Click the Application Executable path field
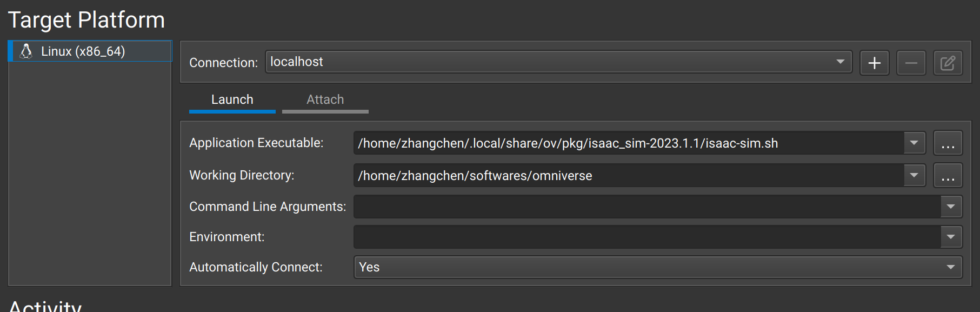 pos(627,143)
